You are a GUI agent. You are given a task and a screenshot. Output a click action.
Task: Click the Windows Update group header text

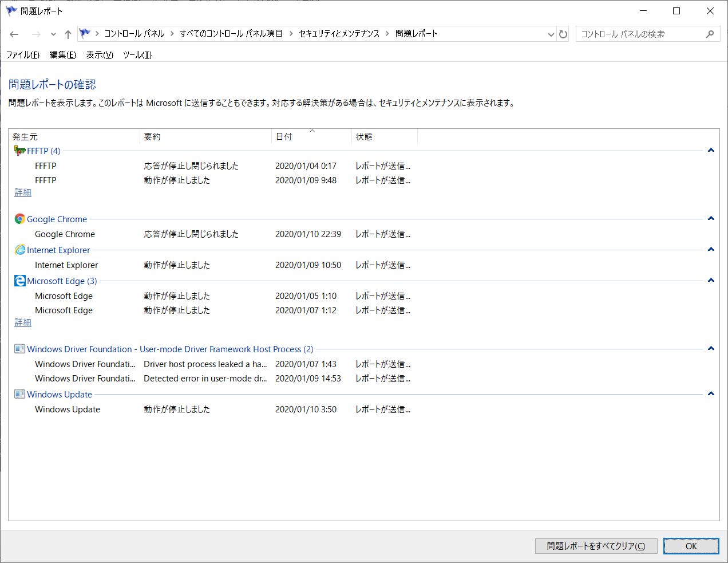60,395
